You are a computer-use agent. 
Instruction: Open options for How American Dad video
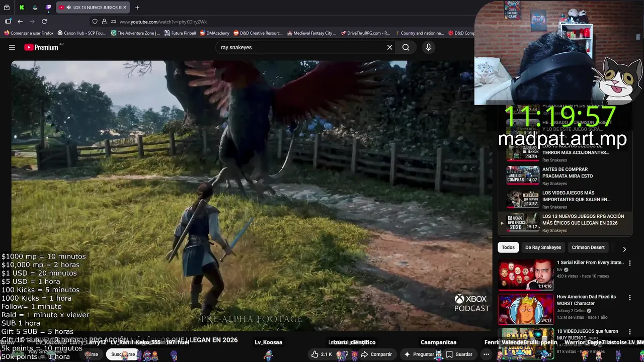coord(629,297)
